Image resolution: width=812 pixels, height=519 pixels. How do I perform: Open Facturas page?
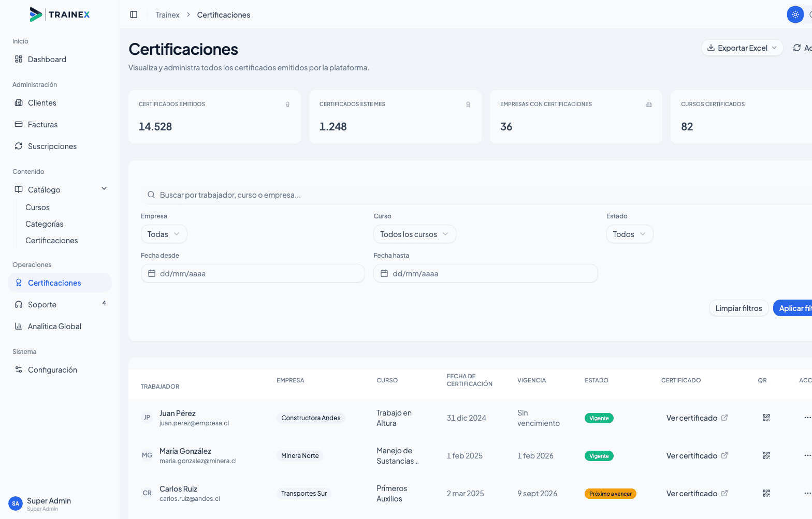point(60,125)
